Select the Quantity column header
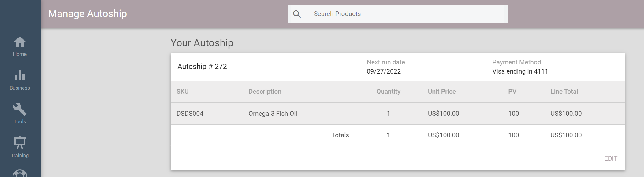 click(388, 92)
